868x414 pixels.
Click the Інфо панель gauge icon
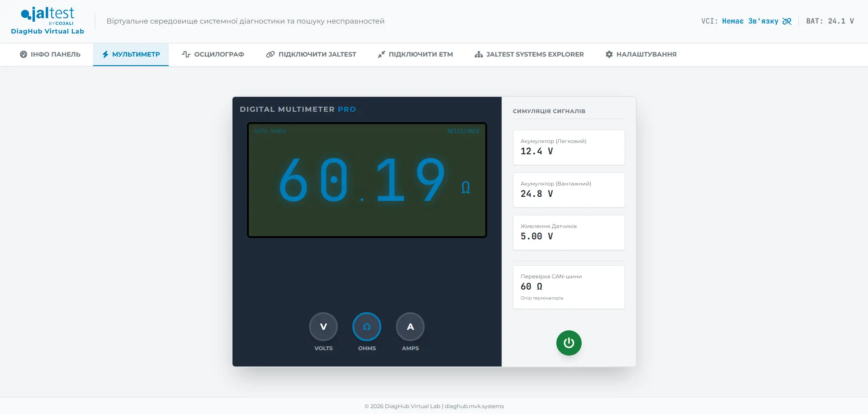pyautogui.click(x=24, y=54)
